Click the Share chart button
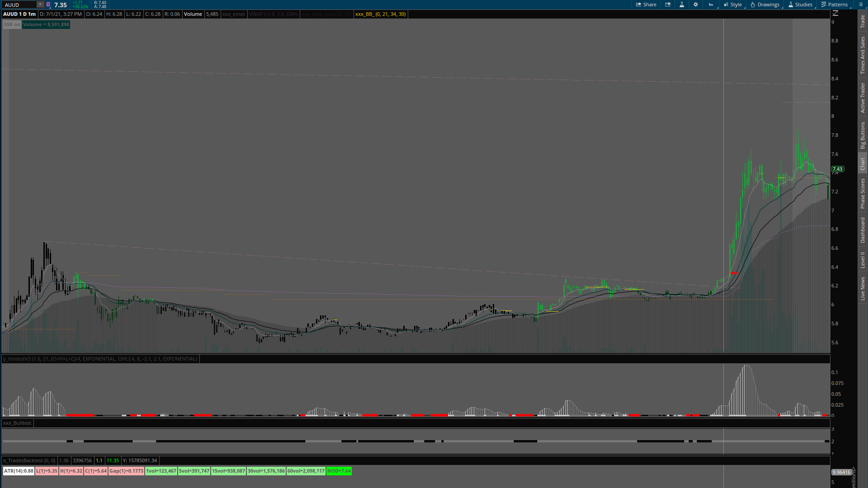This screenshot has width=868, height=488. coord(646,5)
